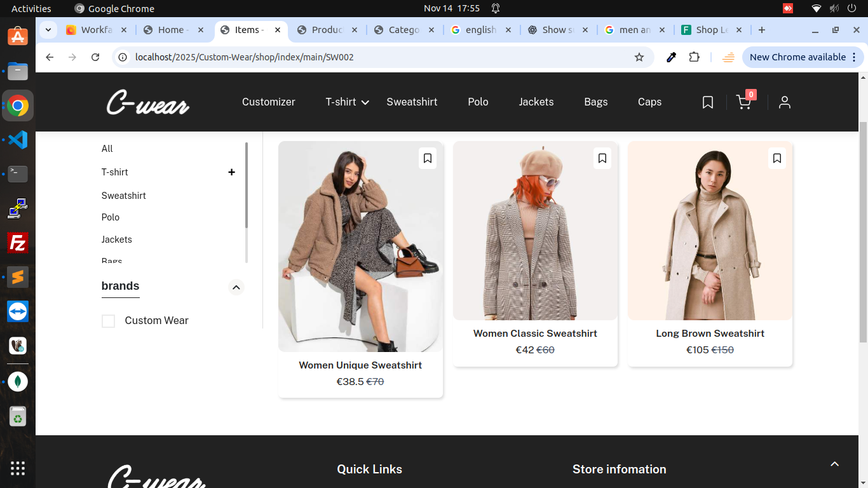The width and height of the screenshot is (868, 488).
Task: Switch to the Shop Lo browser tab
Action: [x=710, y=30]
